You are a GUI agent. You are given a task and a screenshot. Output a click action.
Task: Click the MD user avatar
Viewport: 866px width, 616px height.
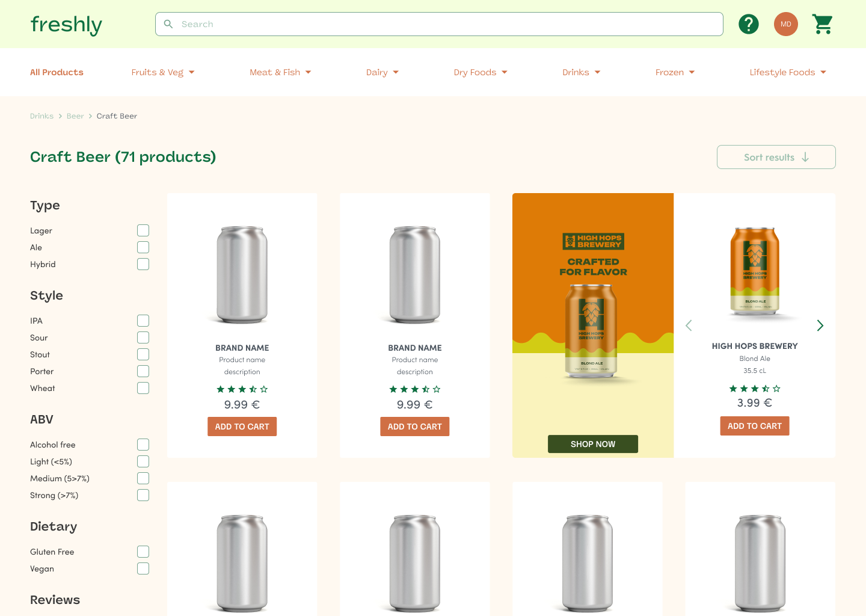(786, 24)
